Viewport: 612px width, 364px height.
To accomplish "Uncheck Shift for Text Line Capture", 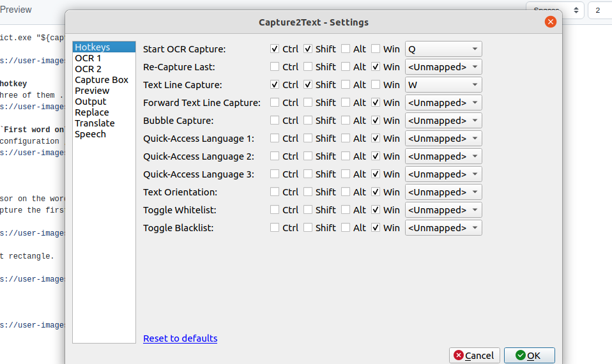I will click(x=308, y=85).
